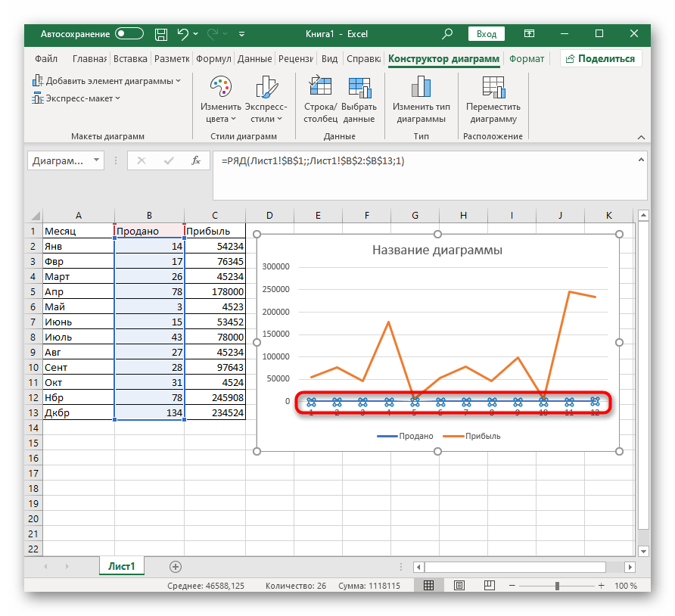Image resolution: width=675 pixels, height=616 pixels.
Task: Open the Формат ribbon tab
Action: click(x=526, y=59)
